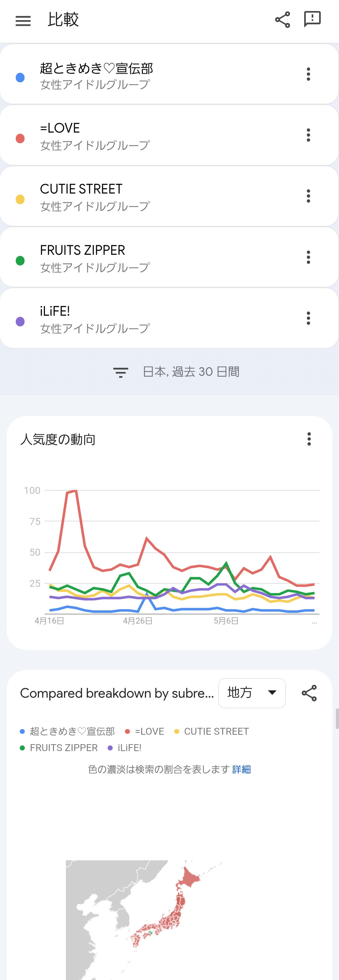Follow the 詳細 link
This screenshot has width=339, height=980.
pyautogui.click(x=241, y=769)
